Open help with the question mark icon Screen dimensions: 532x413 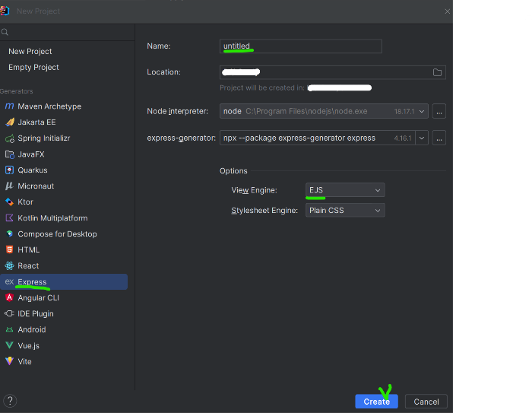pos(10,401)
